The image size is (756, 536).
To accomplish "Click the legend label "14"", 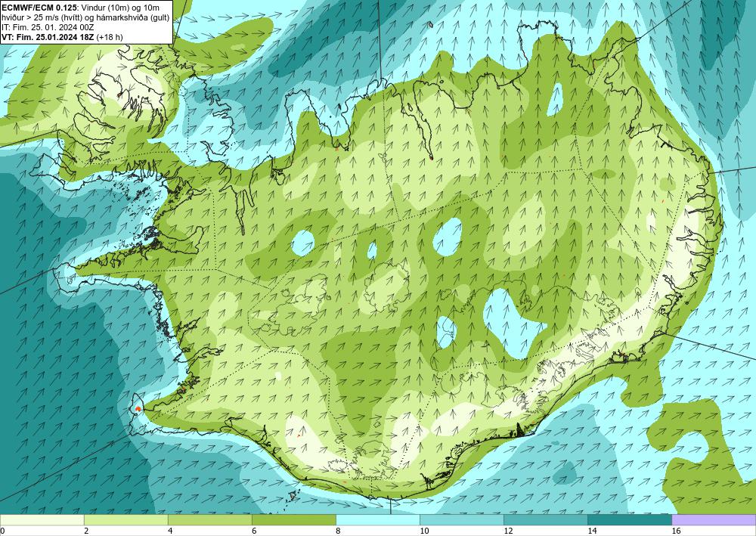I will pos(592,531).
